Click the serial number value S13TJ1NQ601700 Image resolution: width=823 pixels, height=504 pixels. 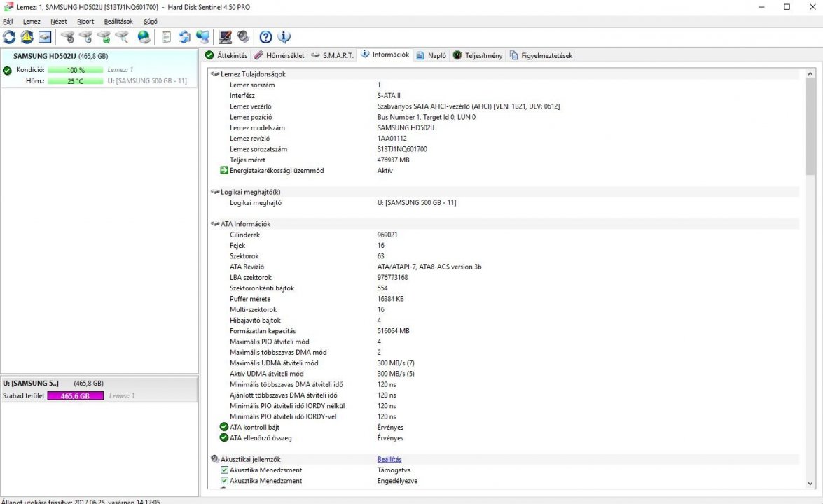point(402,149)
